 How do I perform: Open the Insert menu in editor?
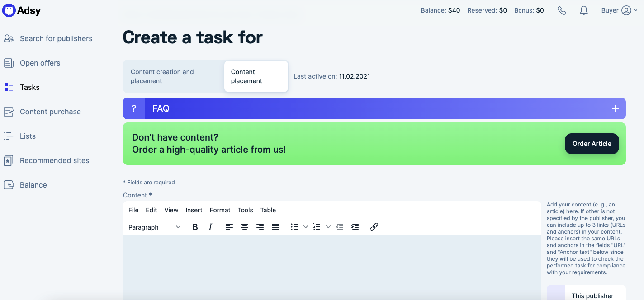[x=194, y=210]
